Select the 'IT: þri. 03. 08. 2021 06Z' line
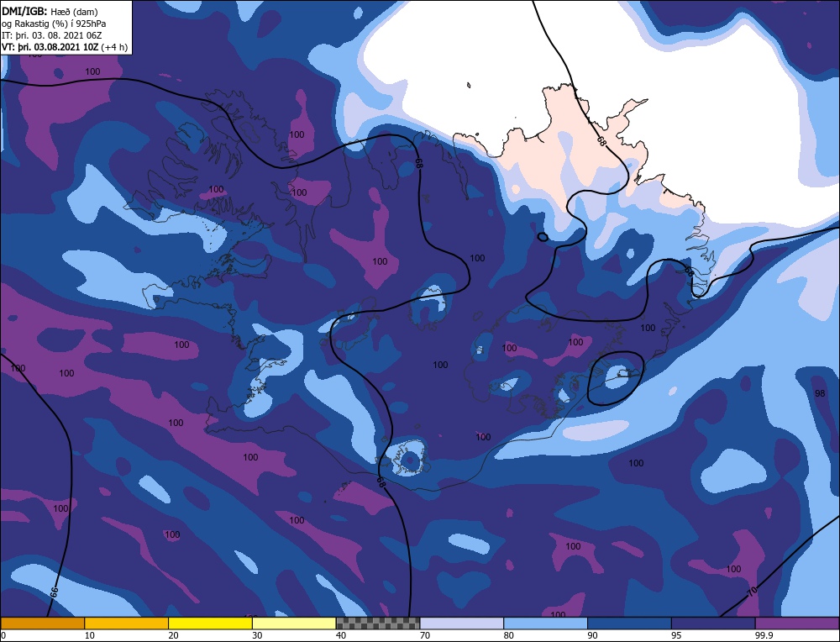Screen dimensions: 840x642 pos(51,35)
